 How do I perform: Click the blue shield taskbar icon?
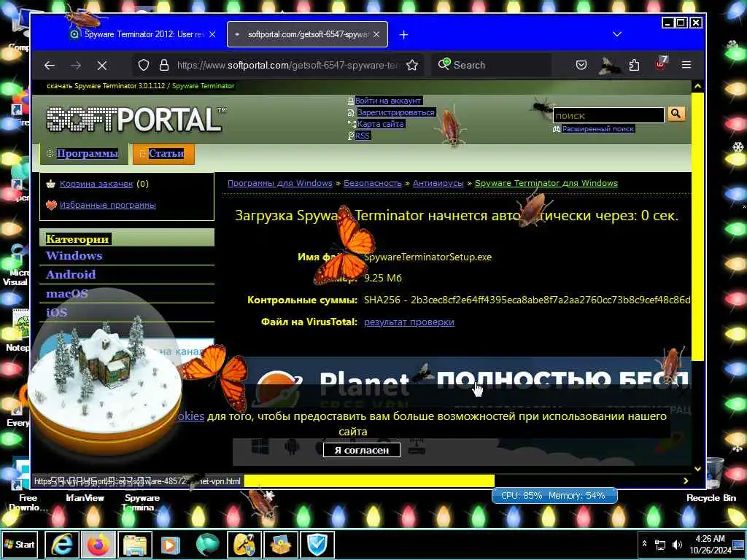317,544
